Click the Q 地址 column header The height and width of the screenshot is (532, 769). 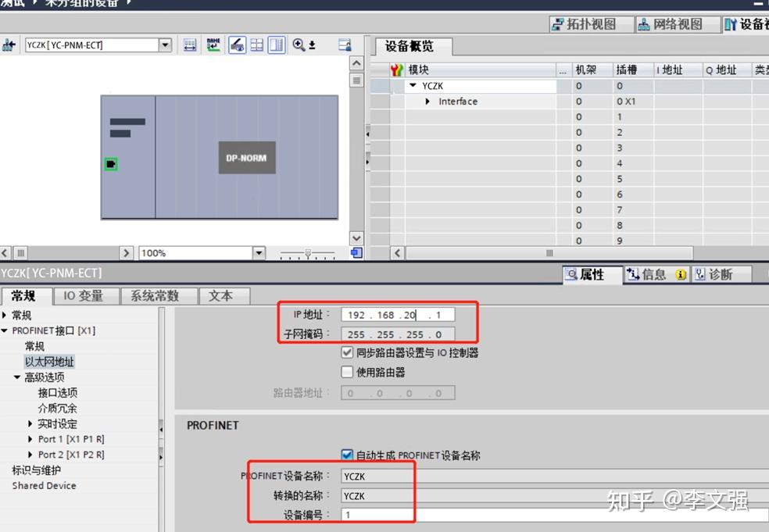click(x=727, y=70)
